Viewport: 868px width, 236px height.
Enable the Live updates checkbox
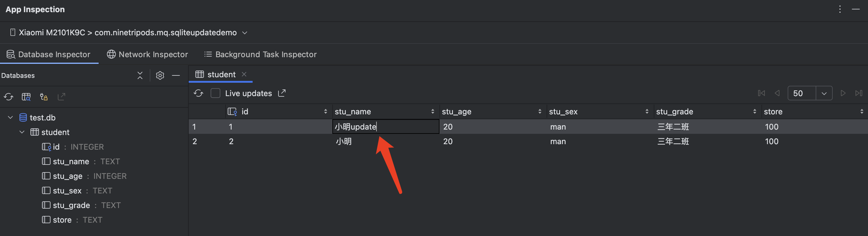(215, 93)
